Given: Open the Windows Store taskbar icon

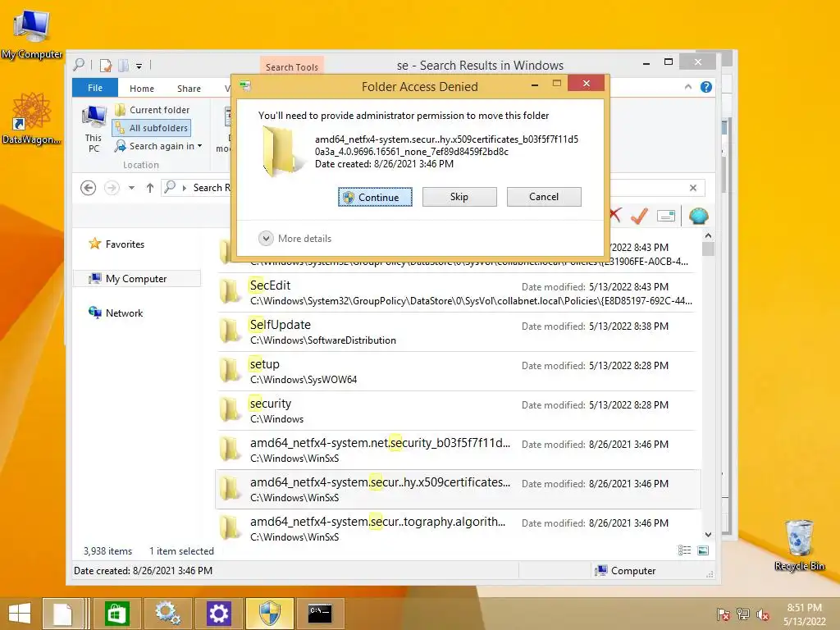Looking at the screenshot, I should tap(116, 614).
